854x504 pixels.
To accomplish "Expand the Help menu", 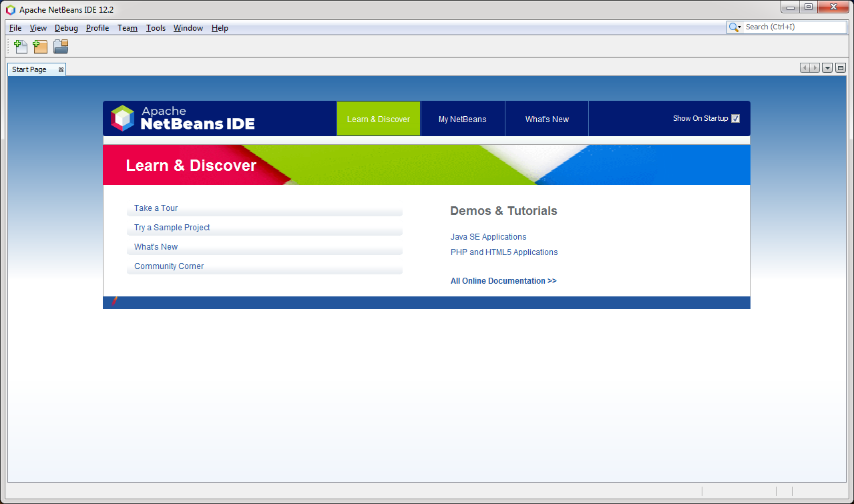I will click(x=219, y=27).
